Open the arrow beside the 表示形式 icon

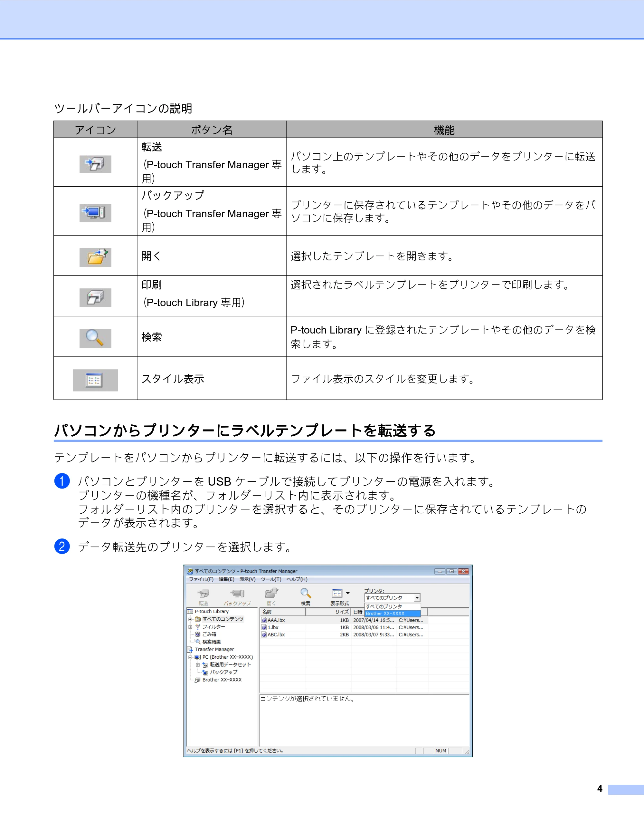(x=347, y=594)
